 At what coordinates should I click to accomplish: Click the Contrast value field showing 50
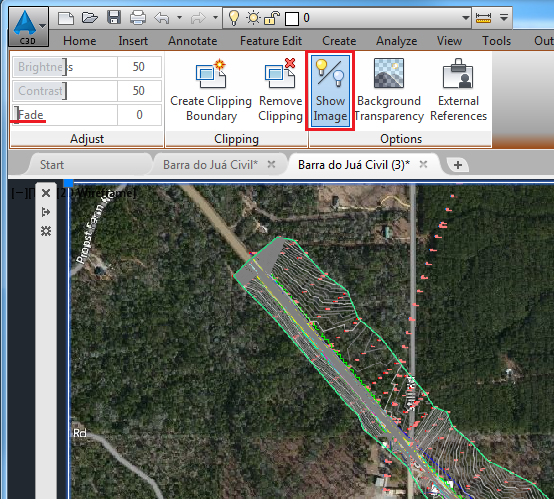coord(139,91)
